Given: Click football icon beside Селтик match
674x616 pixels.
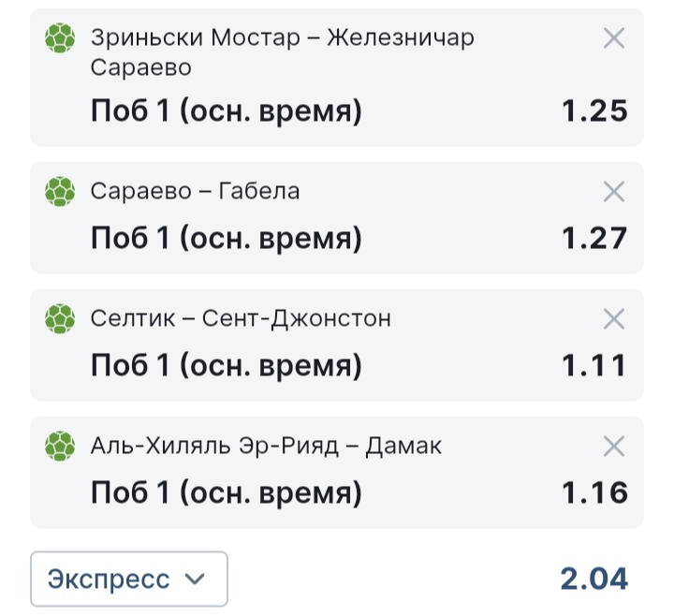Looking at the screenshot, I should (60, 319).
